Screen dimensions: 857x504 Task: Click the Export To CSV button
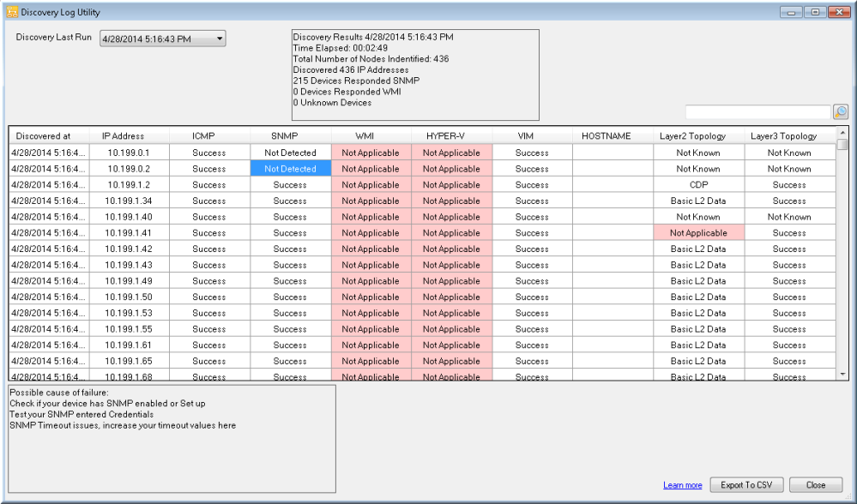coord(746,485)
